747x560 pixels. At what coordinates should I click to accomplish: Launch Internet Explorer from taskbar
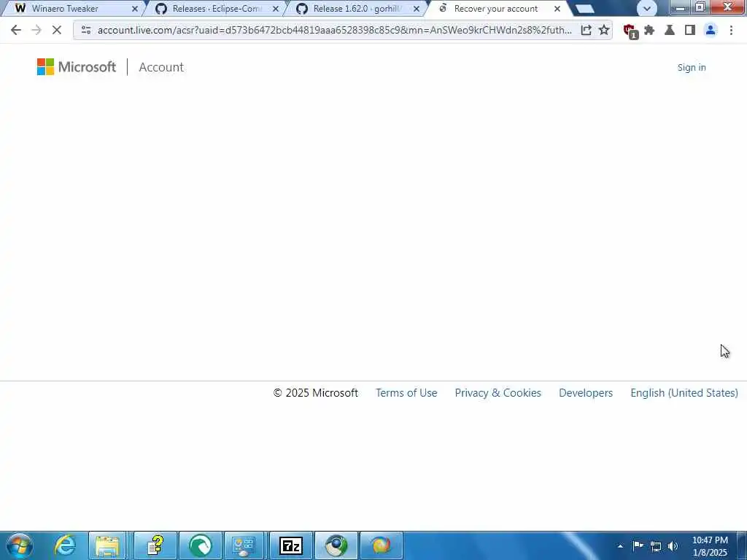(65, 545)
